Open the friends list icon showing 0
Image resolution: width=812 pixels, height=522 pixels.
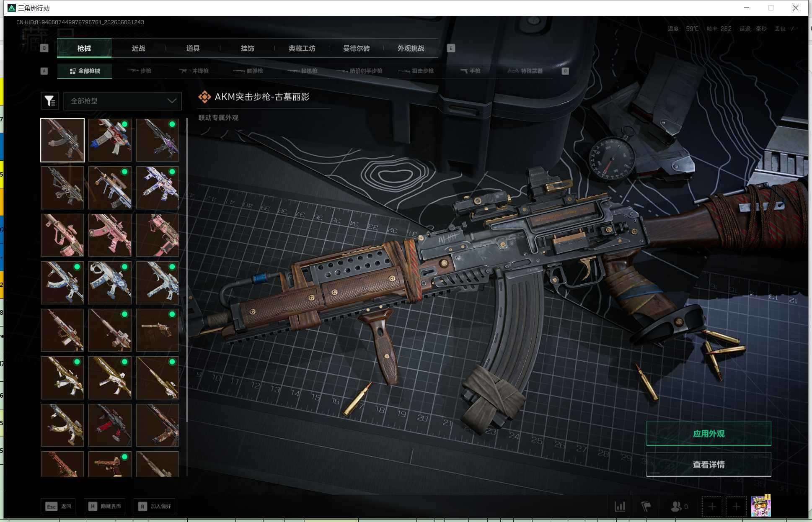679,507
